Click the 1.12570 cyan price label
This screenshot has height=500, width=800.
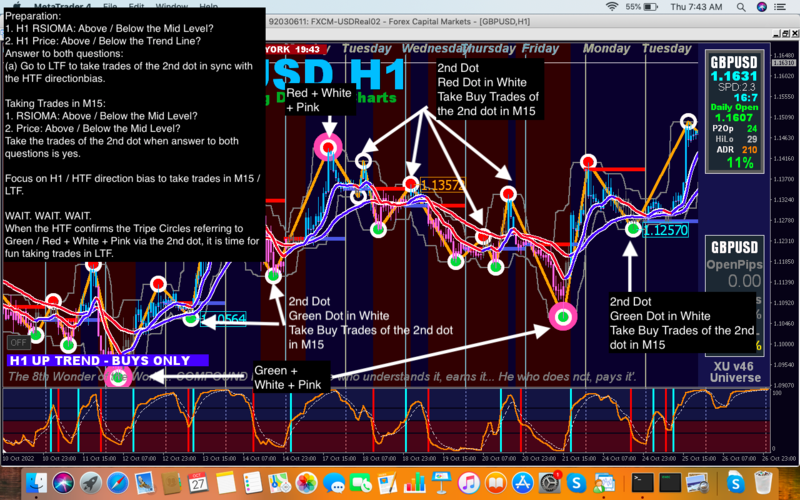(666, 230)
